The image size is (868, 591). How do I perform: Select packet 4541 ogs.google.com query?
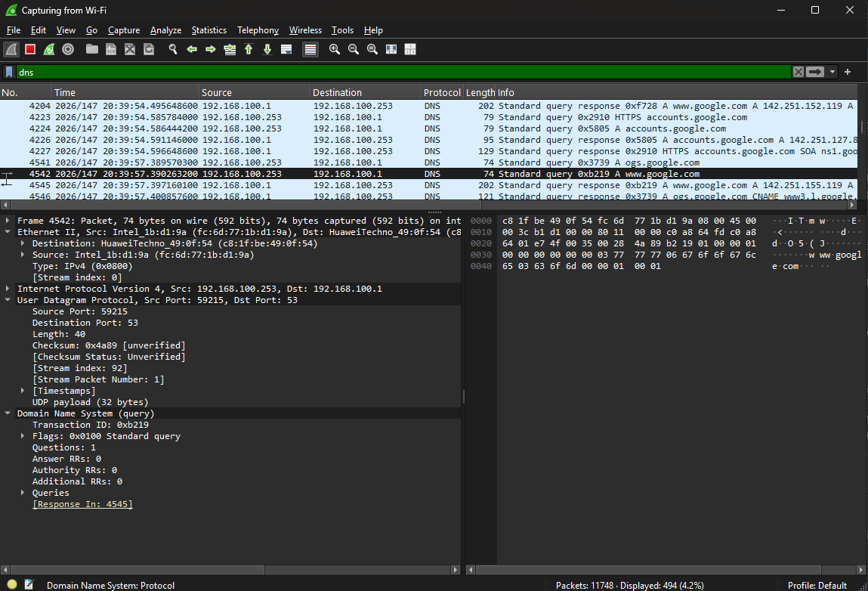point(428,162)
